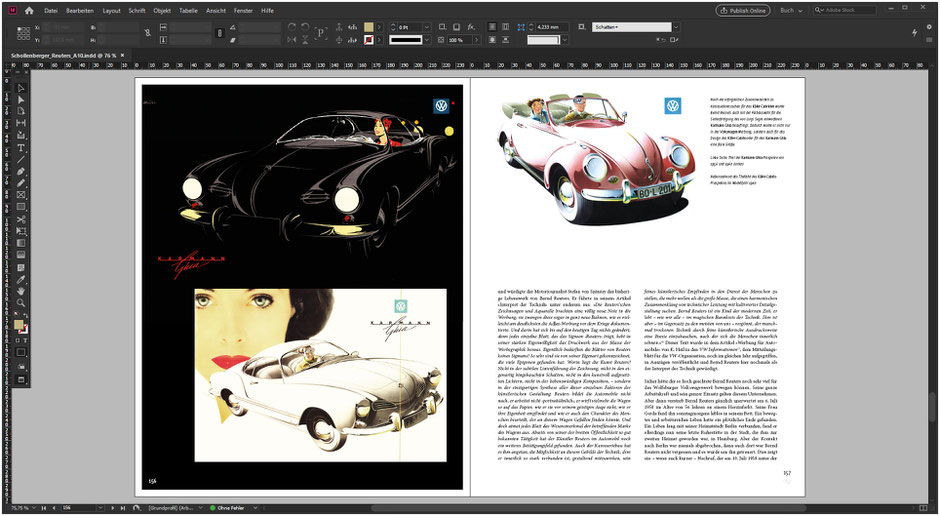This screenshot has height=516, width=940.
Task: Choose the Gradient Feather tool
Action: pyautogui.click(x=21, y=255)
